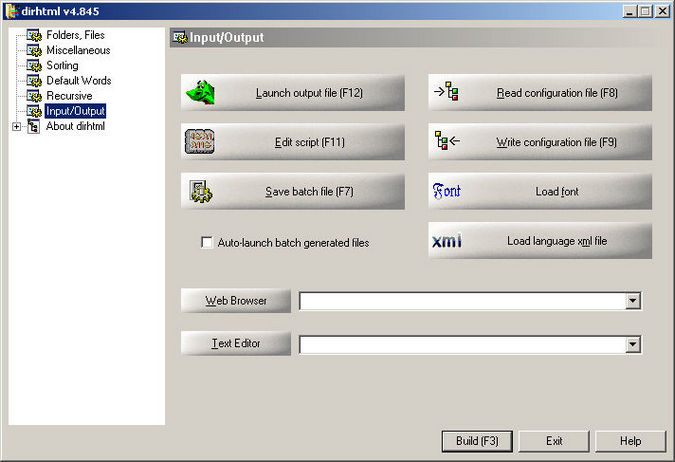Click the Build (F3) button
The image size is (675, 462).
[477, 441]
